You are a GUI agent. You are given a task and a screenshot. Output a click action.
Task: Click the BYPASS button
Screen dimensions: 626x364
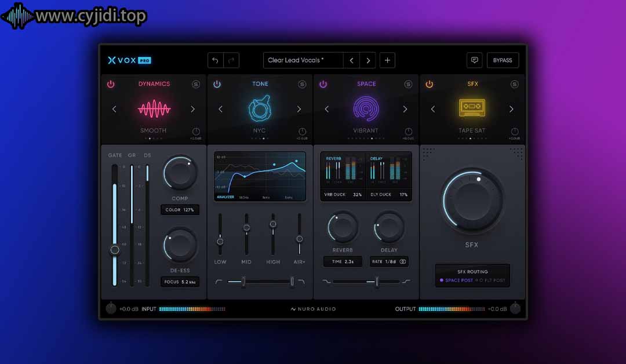503,60
